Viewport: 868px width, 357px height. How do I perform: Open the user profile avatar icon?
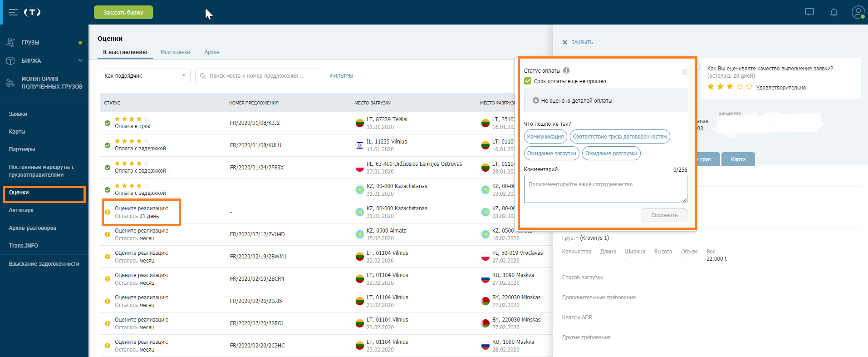click(858, 12)
